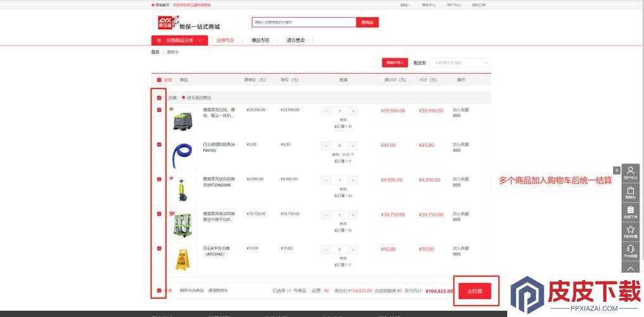Increase quantity of the sweeper machine

pos(353,111)
